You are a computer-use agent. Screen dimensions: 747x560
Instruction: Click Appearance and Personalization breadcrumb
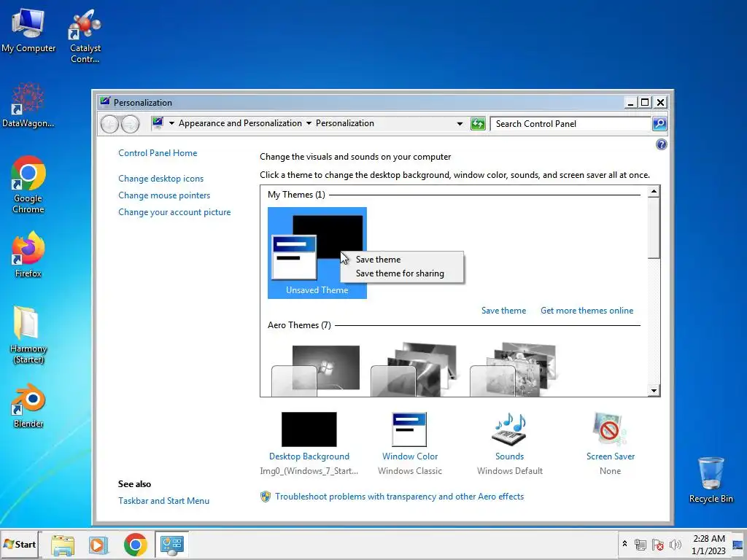pyautogui.click(x=240, y=123)
